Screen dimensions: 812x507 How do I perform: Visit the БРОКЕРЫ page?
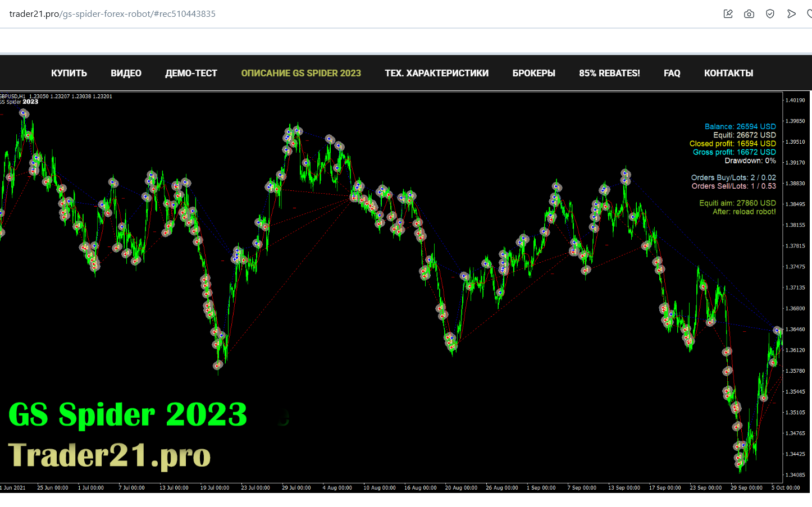coord(533,73)
